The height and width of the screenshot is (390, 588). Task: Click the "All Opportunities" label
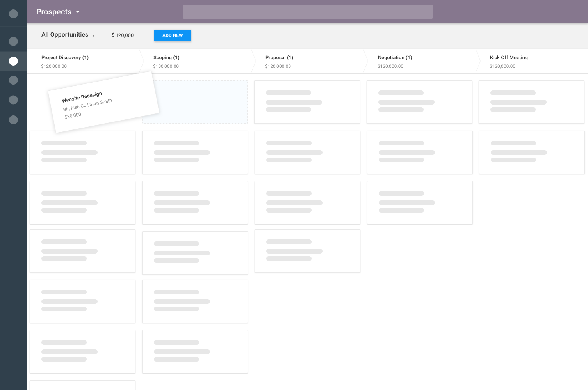coord(65,35)
